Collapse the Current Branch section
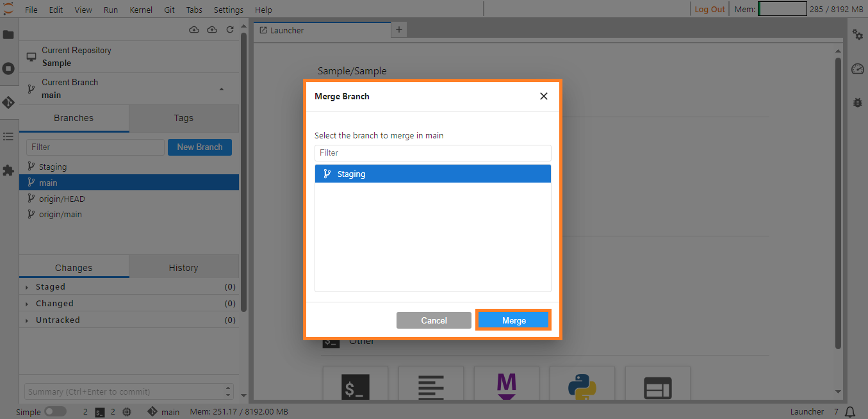 pyautogui.click(x=222, y=88)
